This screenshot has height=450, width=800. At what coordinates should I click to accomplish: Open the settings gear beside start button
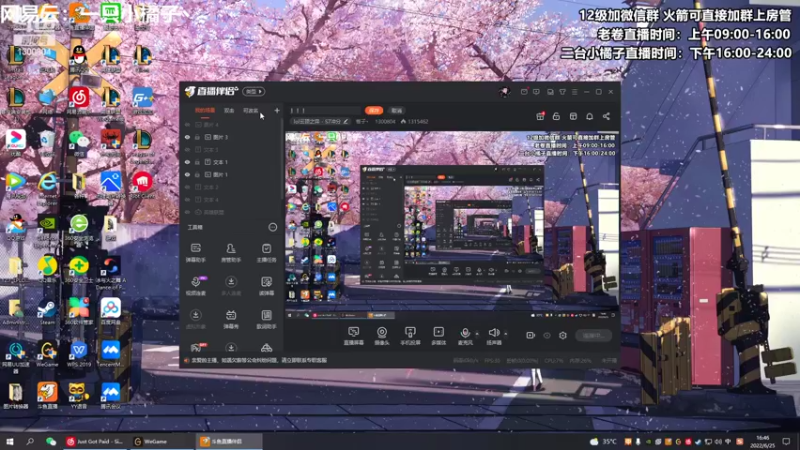[563, 335]
